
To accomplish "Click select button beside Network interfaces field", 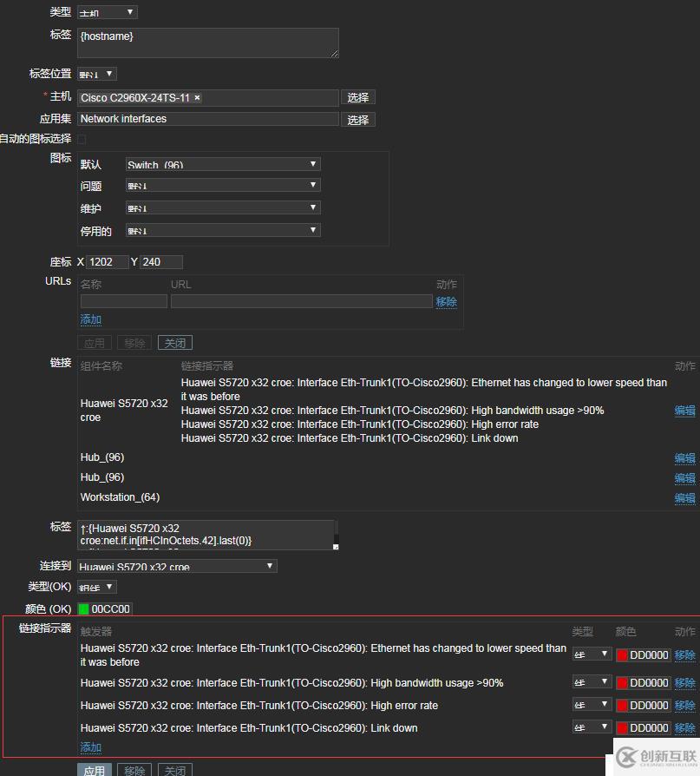I will coord(357,120).
